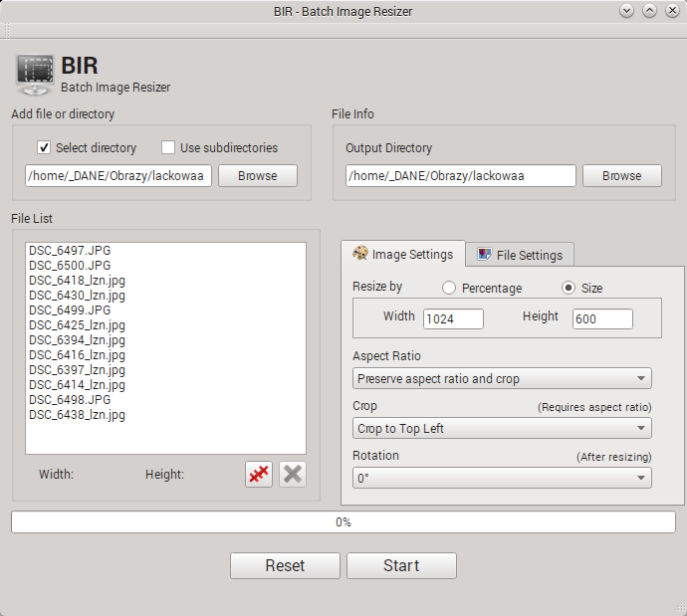Click the window roll-up chevron button

[649, 11]
